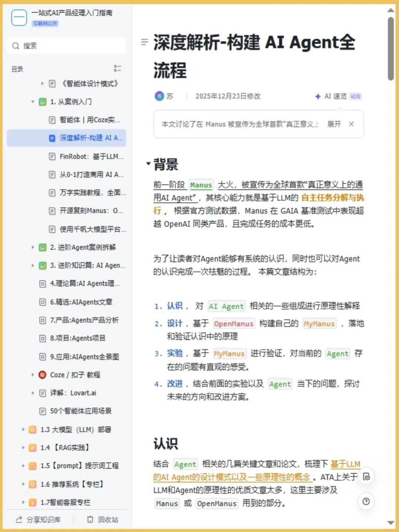The width and height of the screenshot is (399, 532).
Task: Click the 搜索 search field
Action: coord(66,46)
